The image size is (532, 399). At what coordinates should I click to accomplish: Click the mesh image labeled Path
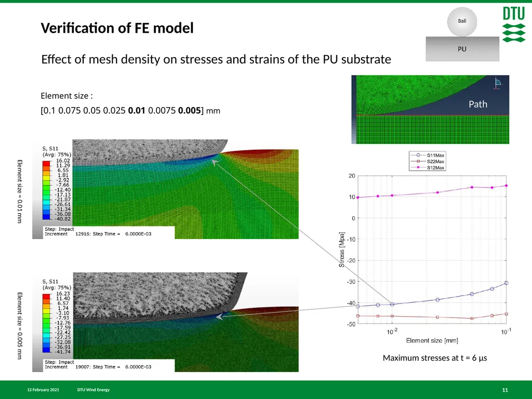[x=430, y=110]
